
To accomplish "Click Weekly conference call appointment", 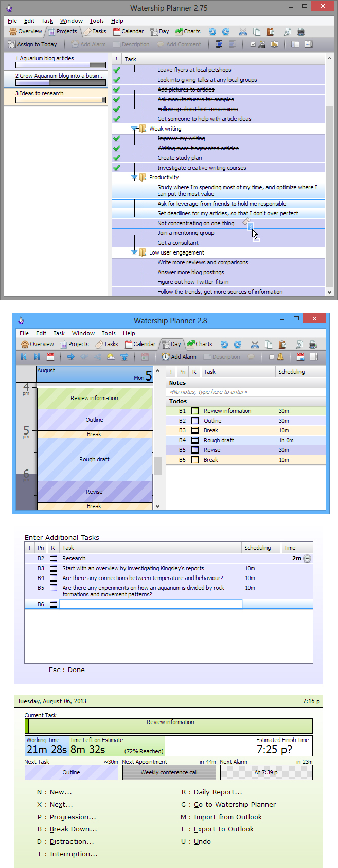I will 169,772.
